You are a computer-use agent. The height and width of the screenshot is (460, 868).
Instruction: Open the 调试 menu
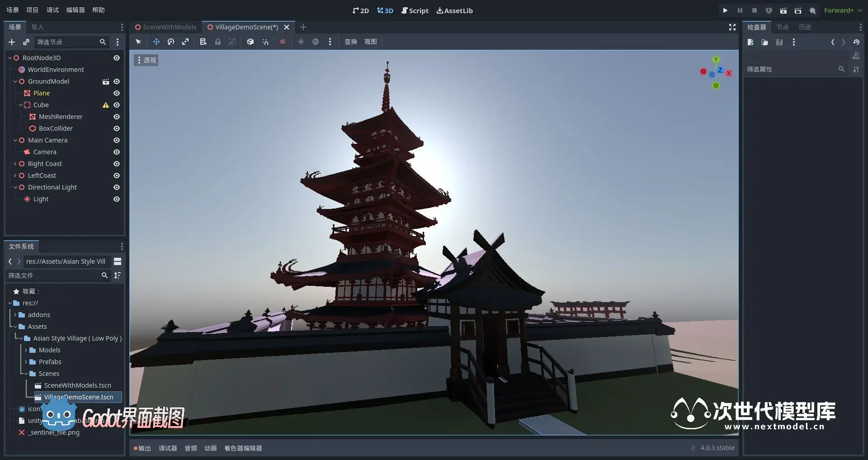click(52, 10)
